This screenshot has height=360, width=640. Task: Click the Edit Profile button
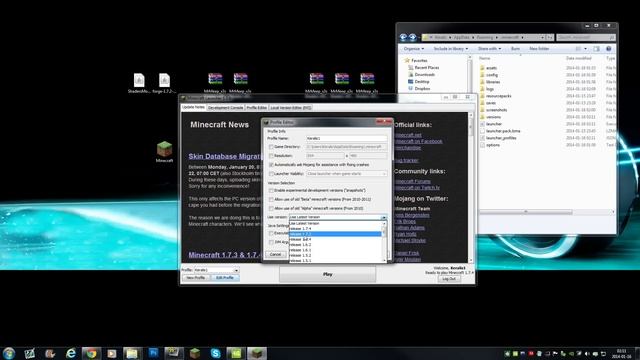(x=225, y=278)
